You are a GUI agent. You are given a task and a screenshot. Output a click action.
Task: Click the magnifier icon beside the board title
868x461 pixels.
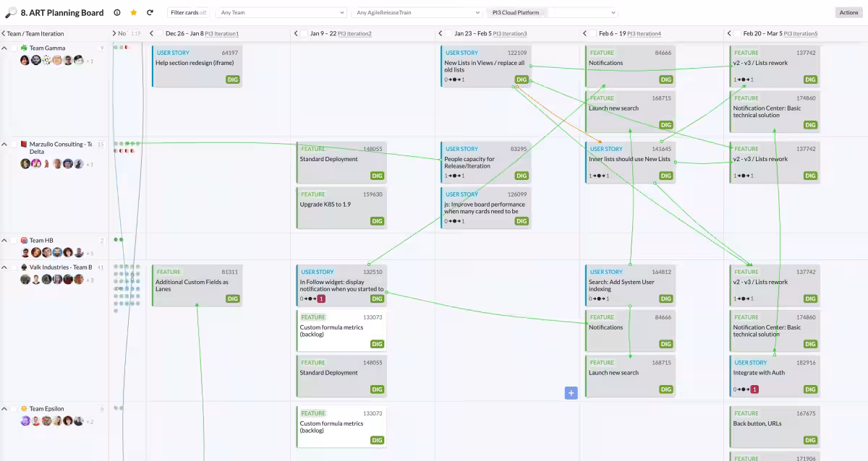(x=10, y=12)
